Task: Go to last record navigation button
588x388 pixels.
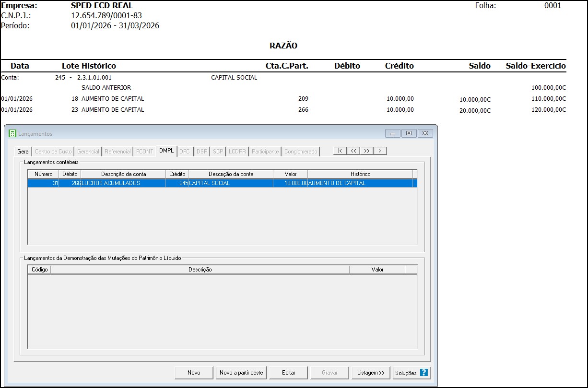Action: pyautogui.click(x=380, y=151)
